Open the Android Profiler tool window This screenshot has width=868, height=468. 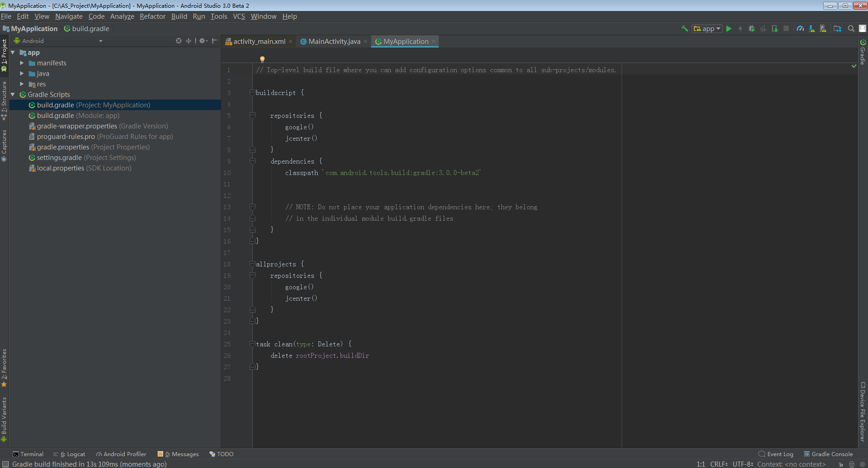pyautogui.click(x=121, y=454)
